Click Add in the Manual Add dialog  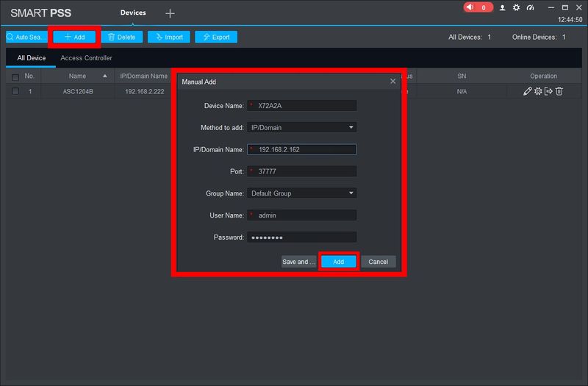coord(339,262)
